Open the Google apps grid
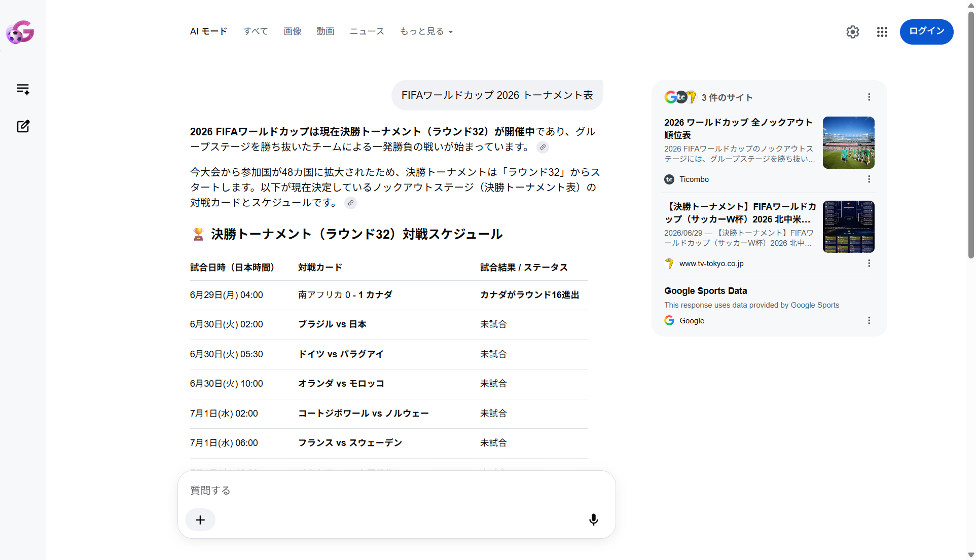 pos(882,32)
